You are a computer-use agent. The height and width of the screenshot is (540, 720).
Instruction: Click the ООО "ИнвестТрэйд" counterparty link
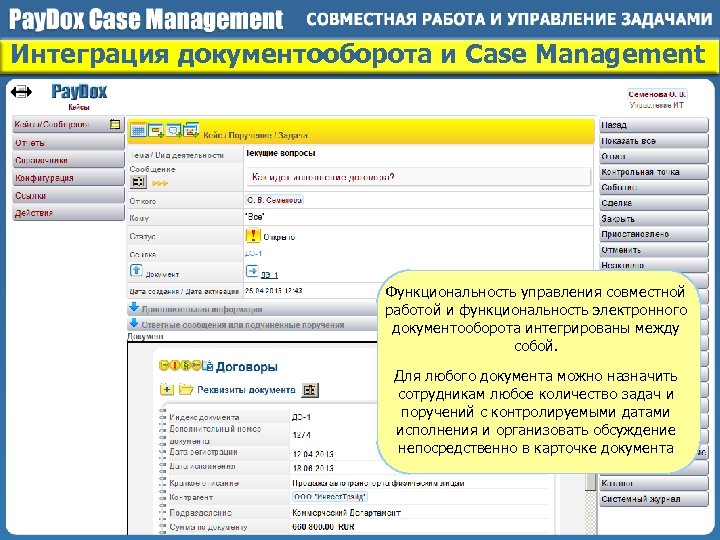pyautogui.click(x=330, y=497)
